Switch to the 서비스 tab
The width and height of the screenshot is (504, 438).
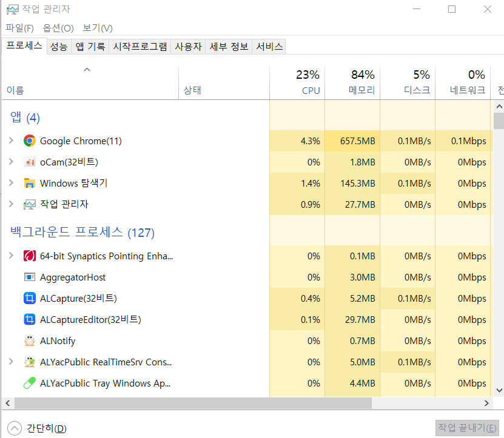pos(269,47)
